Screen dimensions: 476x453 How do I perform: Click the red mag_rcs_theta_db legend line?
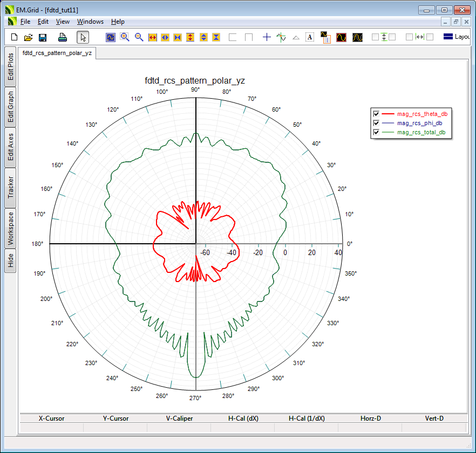click(388, 114)
